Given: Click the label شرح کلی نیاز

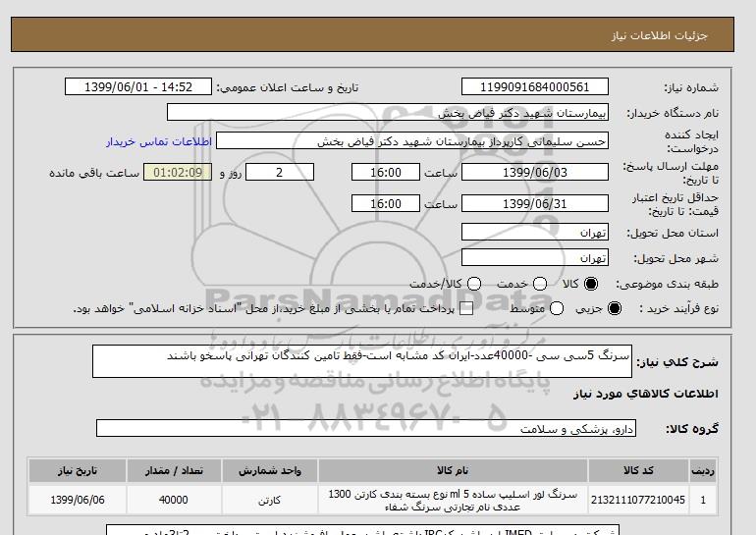Looking at the screenshot, I should pos(677,362).
